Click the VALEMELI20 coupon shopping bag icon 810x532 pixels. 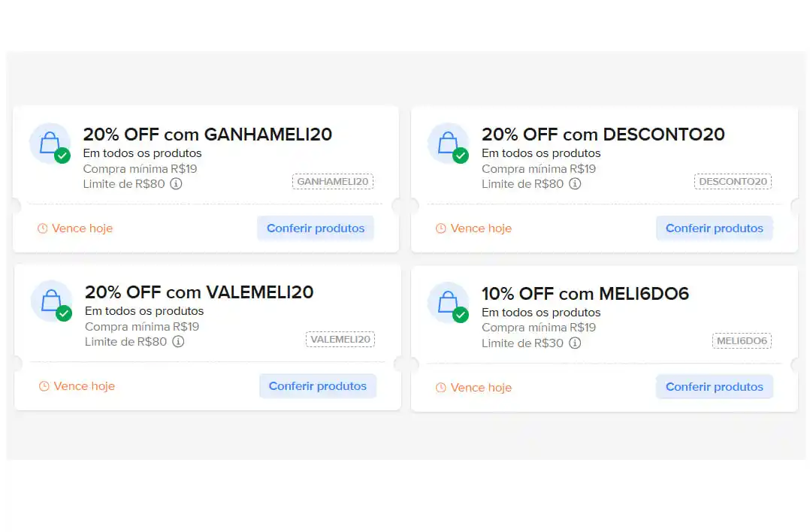pos(52,301)
